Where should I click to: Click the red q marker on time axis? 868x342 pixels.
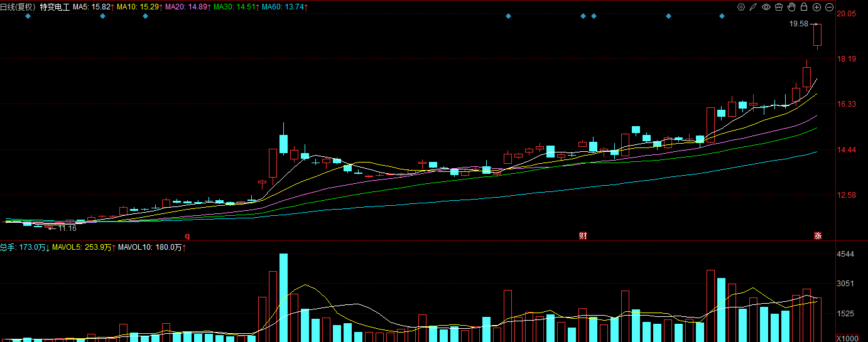coord(187,236)
